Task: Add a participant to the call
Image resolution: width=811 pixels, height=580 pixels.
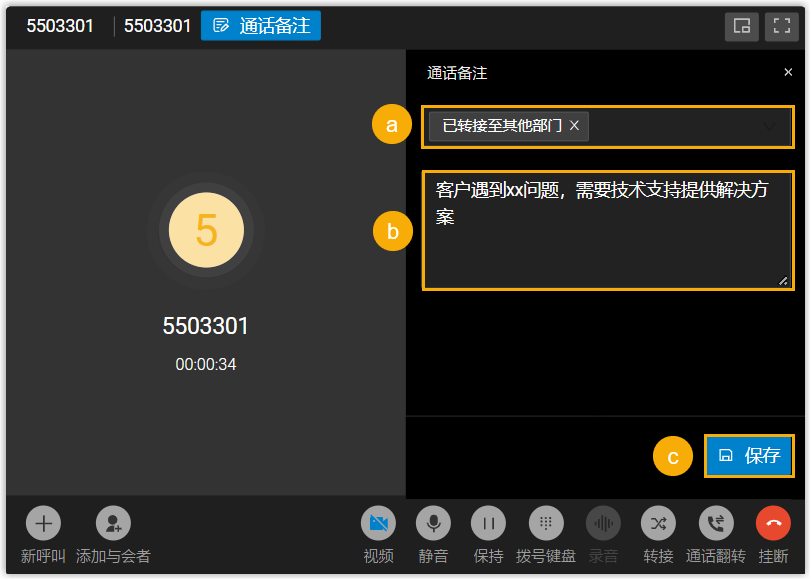Action: (113, 523)
